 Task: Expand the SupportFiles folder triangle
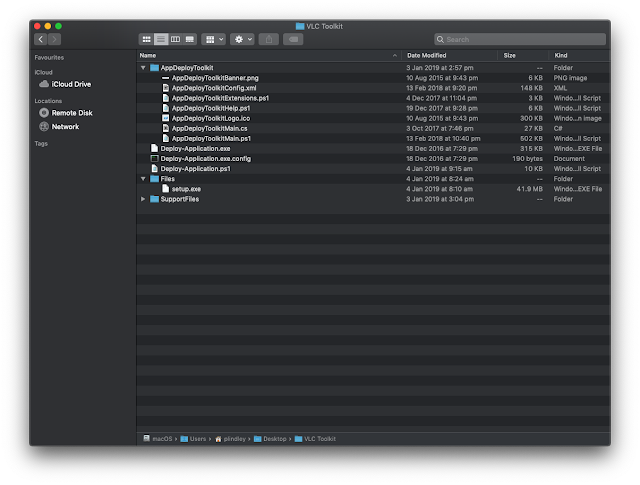pyautogui.click(x=143, y=199)
